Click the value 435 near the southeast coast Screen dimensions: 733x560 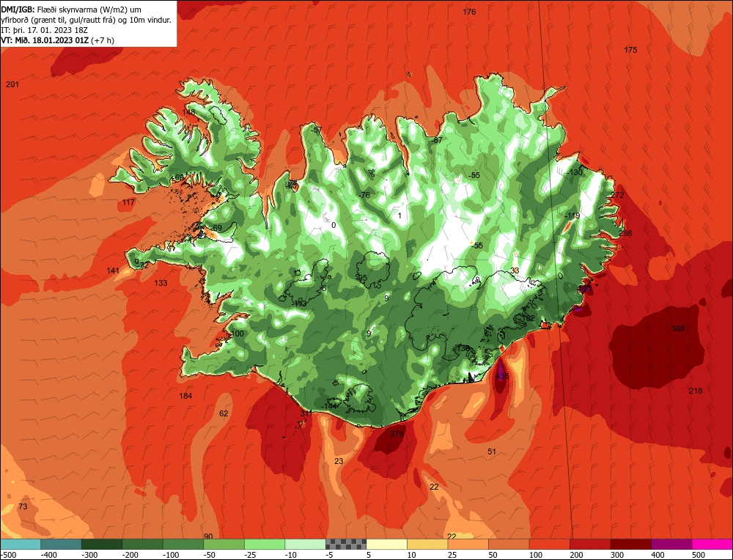[x=501, y=376]
